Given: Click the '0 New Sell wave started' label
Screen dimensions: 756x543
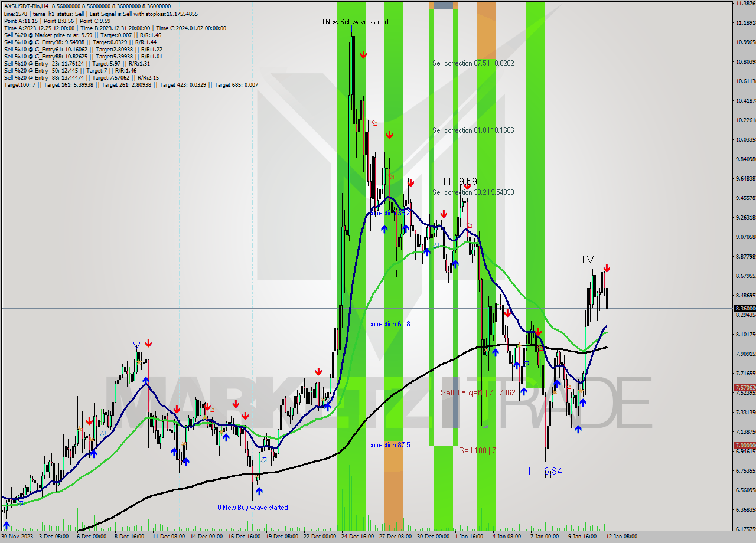Looking at the screenshot, I should (354, 22).
